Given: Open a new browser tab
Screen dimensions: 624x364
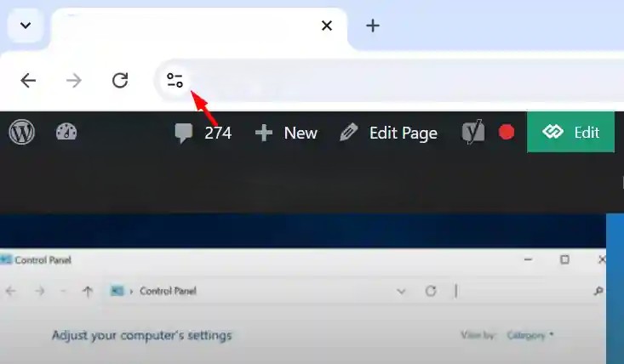Looking at the screenshot, I should click(373, 26).
